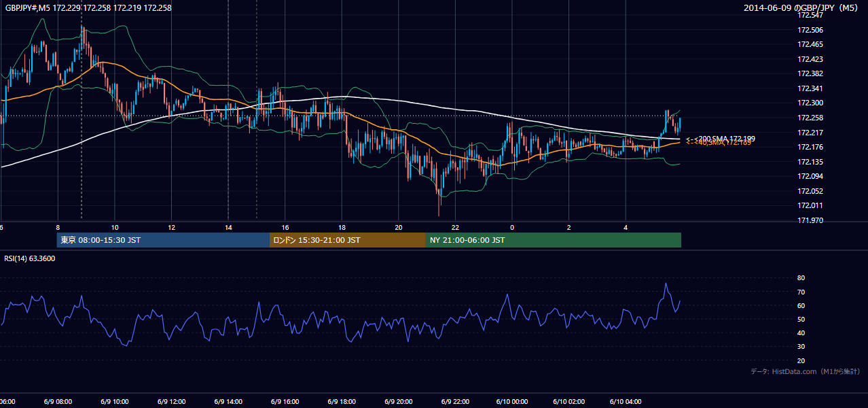Click the 6/9 08:00 date label

tap(57, 402)
